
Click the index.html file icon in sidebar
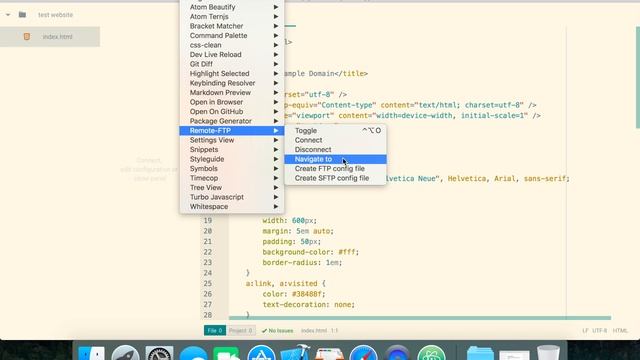(27, 36)
